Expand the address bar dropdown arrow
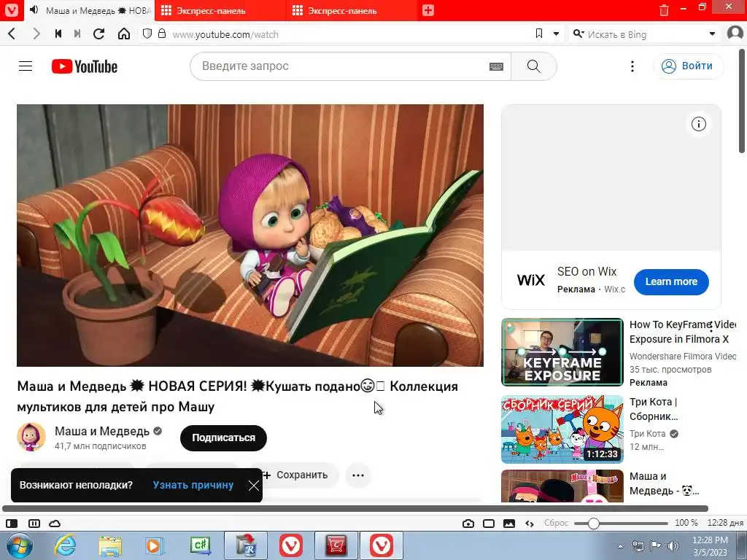The width and height of the screenshot is (747, 560). point(556,34)
